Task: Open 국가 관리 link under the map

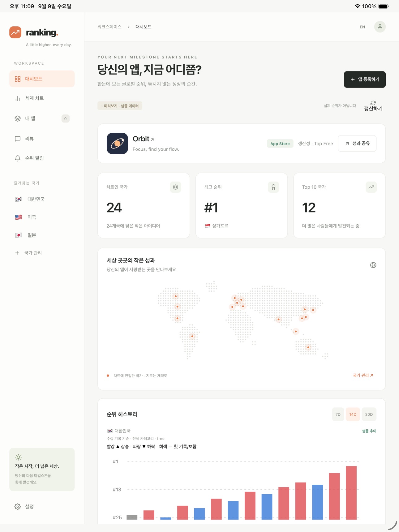Action: [x=363, y=375]
